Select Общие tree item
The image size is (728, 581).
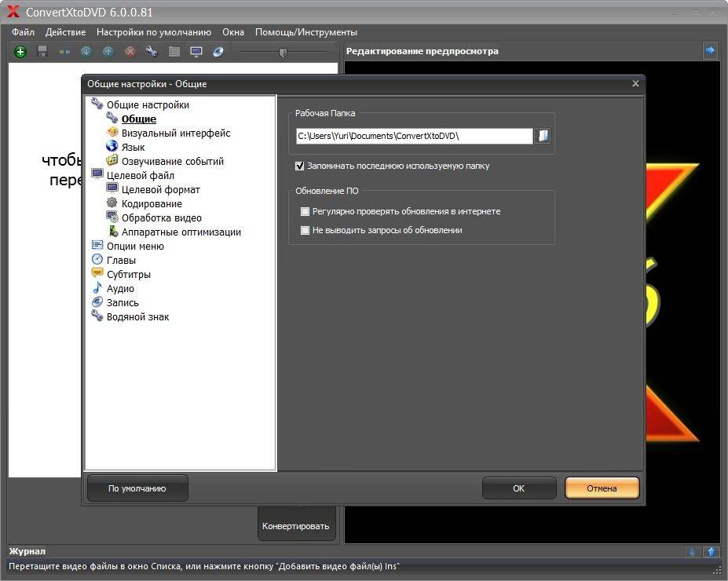[x=139, y=119]
